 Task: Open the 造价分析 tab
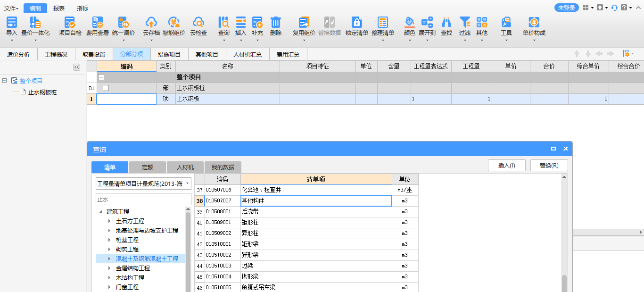(18, 54)
